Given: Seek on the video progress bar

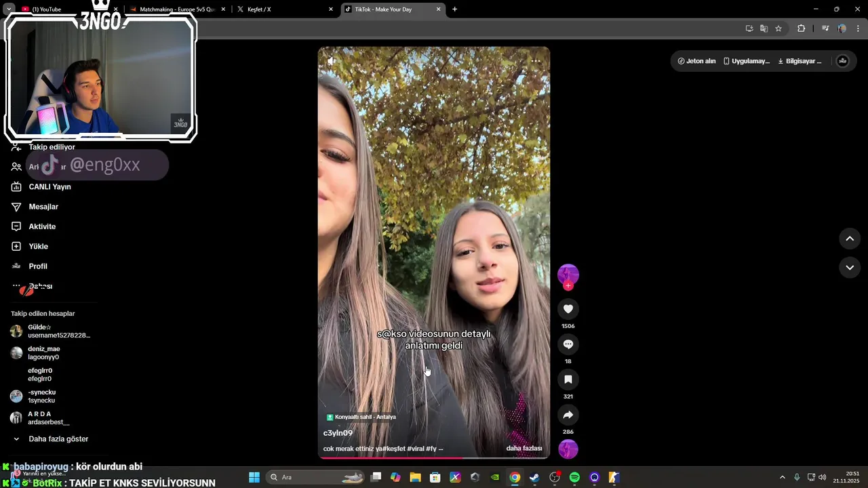Looking at the screenshot, I should tap(434, 457).
